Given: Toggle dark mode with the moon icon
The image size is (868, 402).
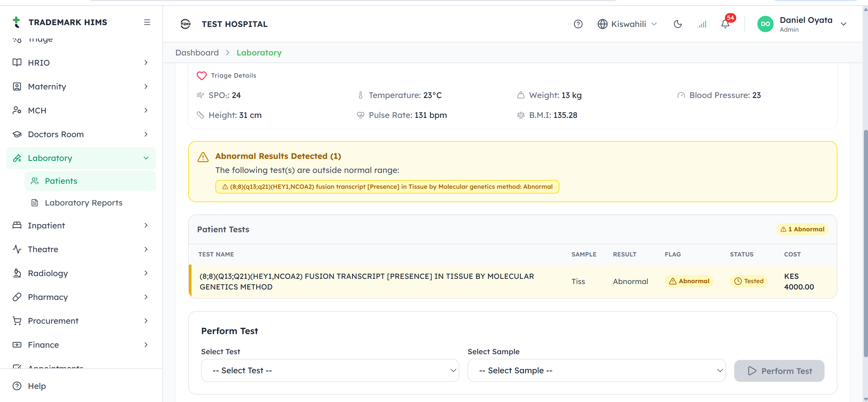Looking at the screenshot, I should coord(678,24).
